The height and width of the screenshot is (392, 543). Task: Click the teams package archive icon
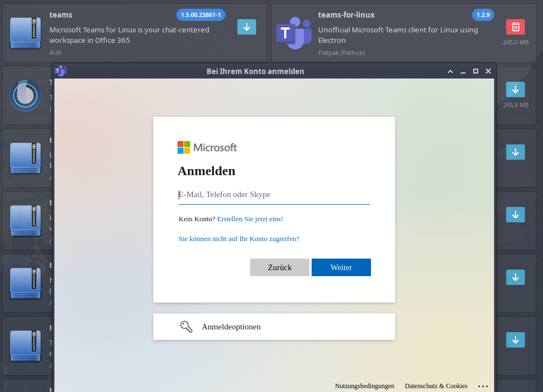click(25, 33)
